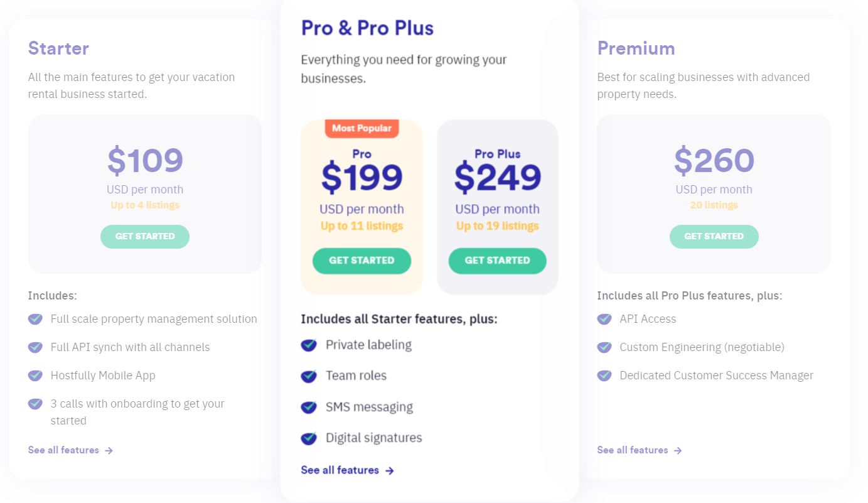Click the Premium plan heading
Screen dimensions: 868x503
tap(636, 48)
